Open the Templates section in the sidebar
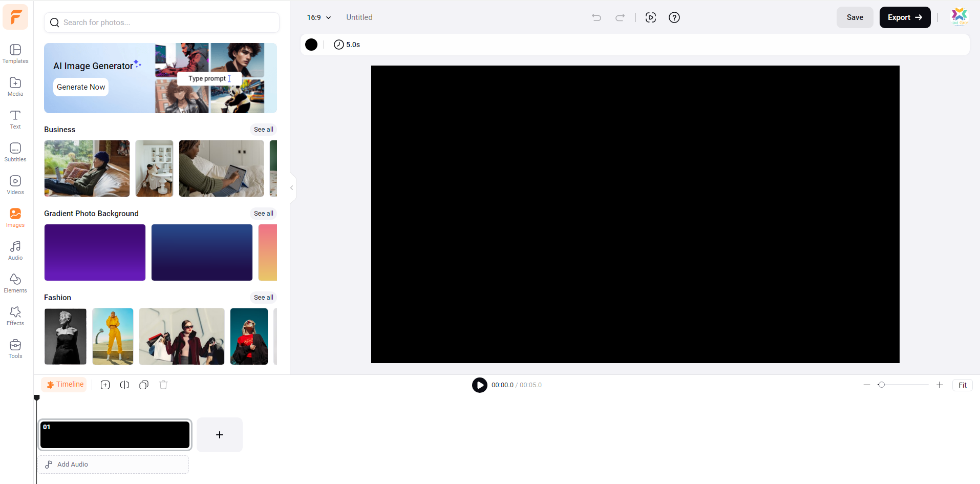Screen dimensions: 980x484 click(15, 53)
